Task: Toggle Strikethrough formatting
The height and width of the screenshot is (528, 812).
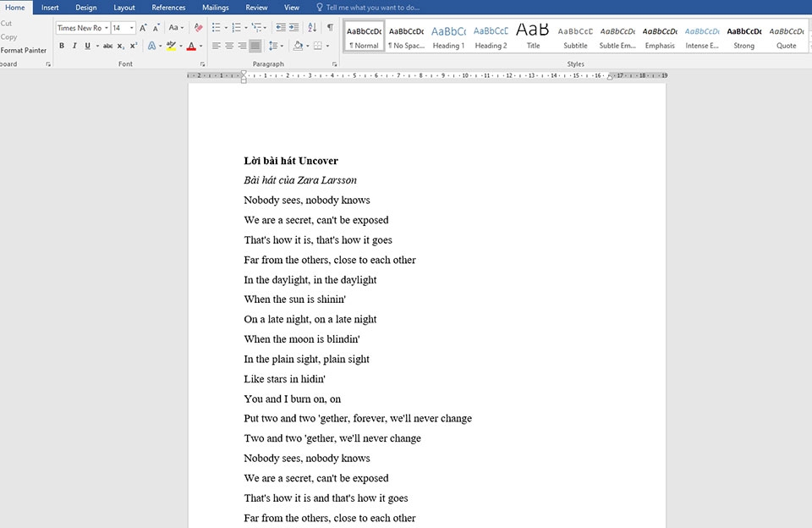Action: [107, 46]
